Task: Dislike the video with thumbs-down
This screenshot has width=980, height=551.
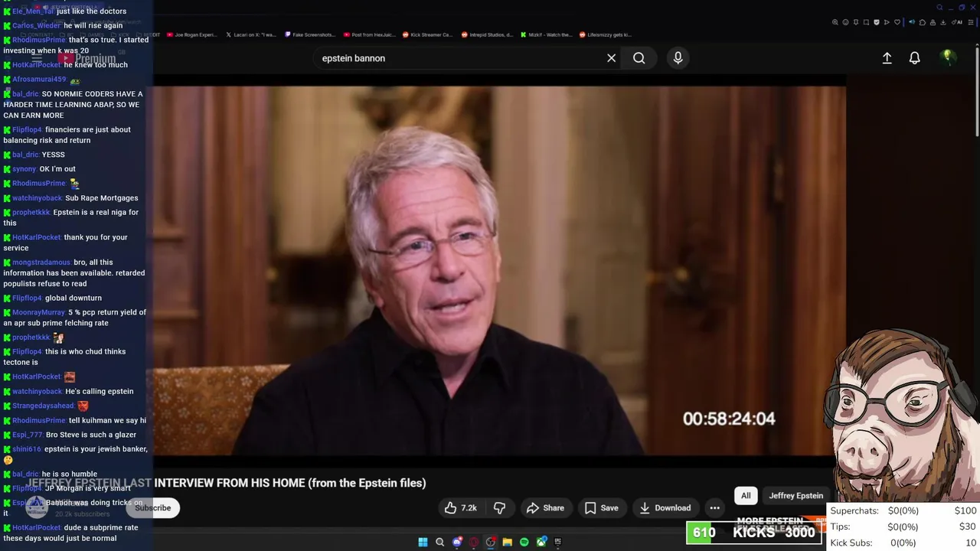Action: tap(499, 507)
